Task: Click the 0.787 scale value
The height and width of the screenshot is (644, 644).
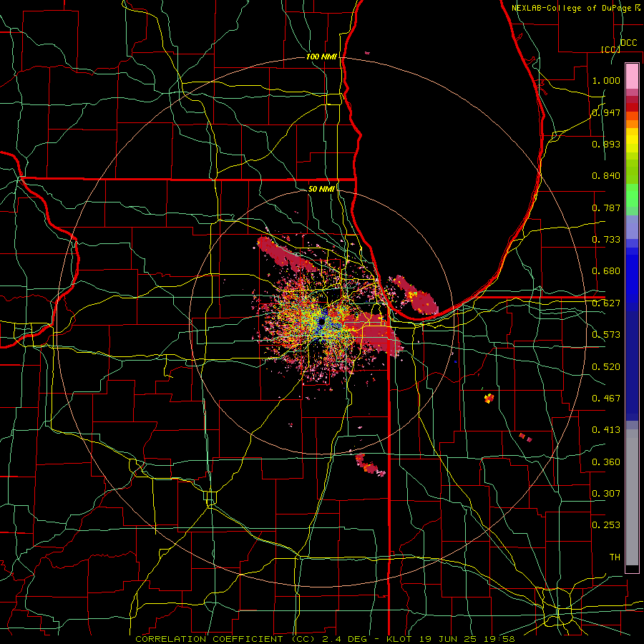Action: click(606, 208)
